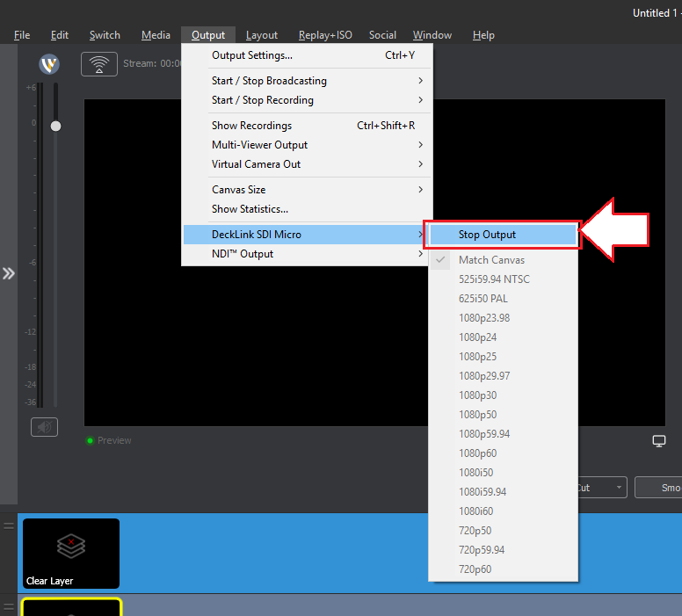Click the monitor display icon below preview
This screenshot has height=616, width=682.
pos(659,441)
